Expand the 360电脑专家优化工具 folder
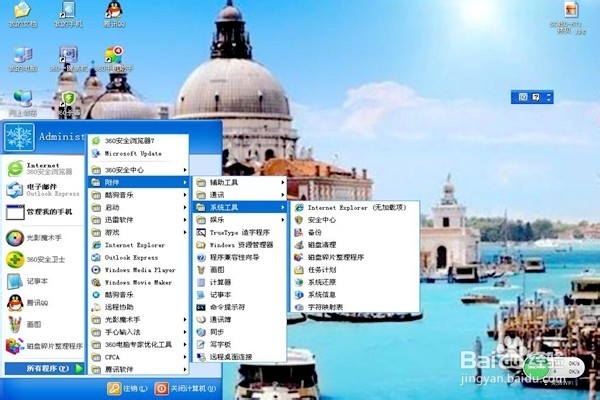This screenshot has height=400, width=600. (x=139, y=344)
